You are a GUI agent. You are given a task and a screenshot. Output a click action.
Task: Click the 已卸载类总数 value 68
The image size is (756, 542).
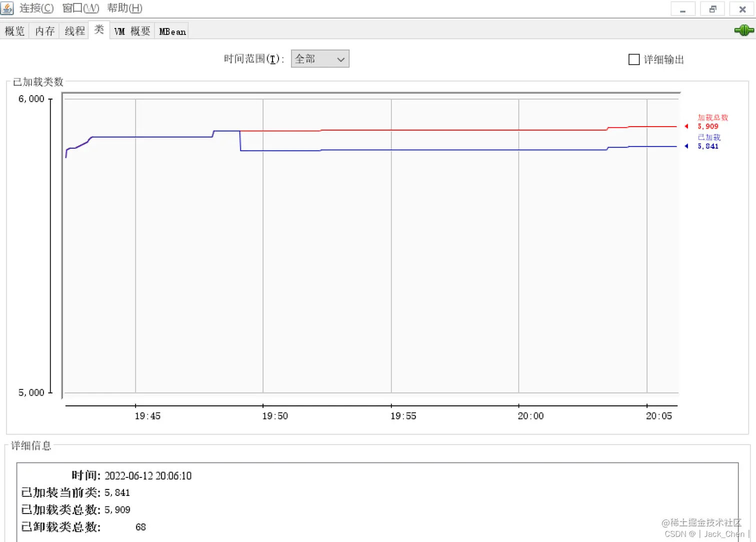[140, 527]
